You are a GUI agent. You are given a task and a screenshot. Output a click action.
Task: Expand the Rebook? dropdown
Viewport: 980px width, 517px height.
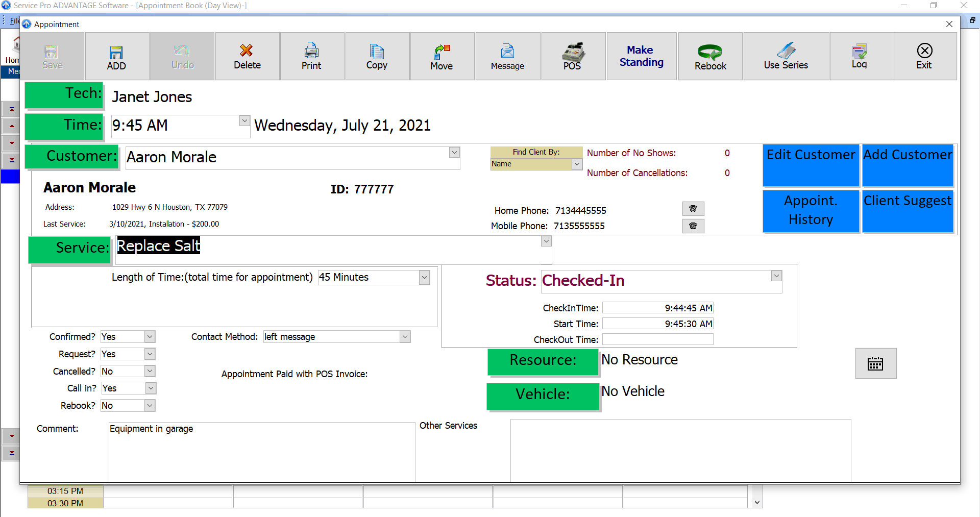click(150, 406)
